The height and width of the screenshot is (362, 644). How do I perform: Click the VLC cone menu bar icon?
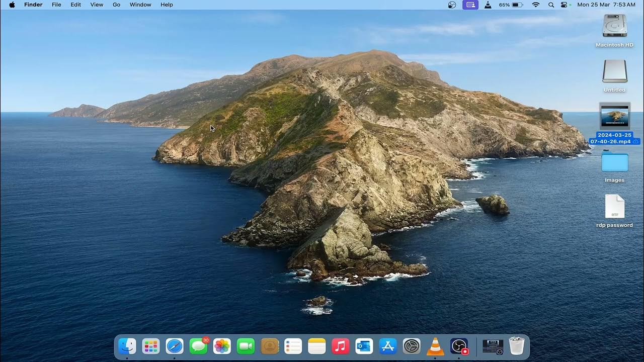[x=488, y=5]
